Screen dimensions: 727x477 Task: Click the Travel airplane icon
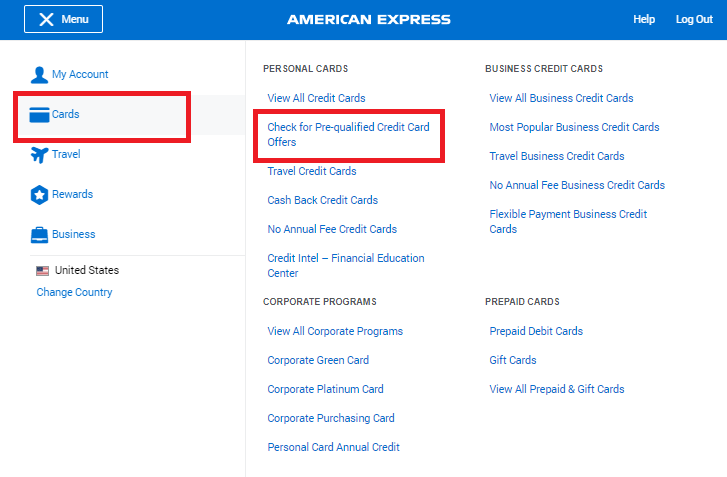point(39,155)
